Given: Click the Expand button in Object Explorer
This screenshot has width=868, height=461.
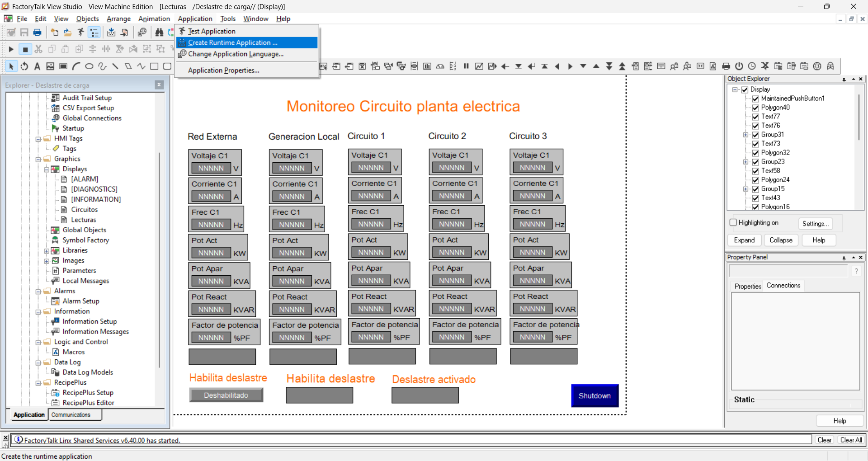Looking at the screenshot, I should pos(744,240).
